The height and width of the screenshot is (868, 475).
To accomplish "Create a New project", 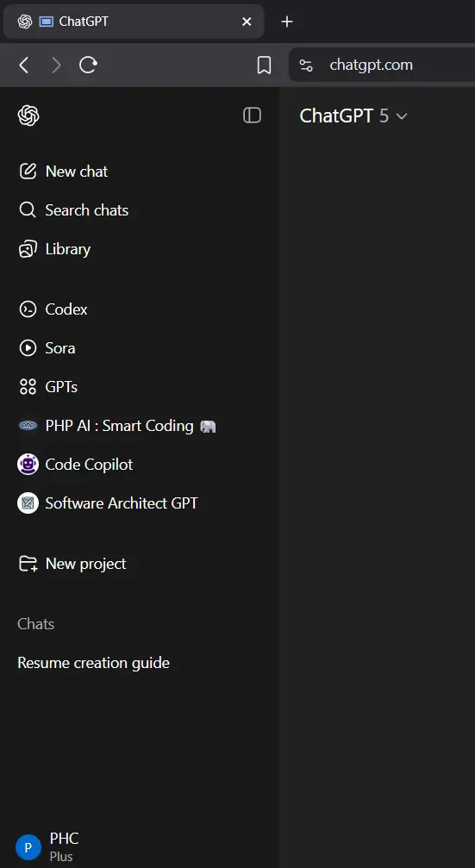I will (140, 564).
